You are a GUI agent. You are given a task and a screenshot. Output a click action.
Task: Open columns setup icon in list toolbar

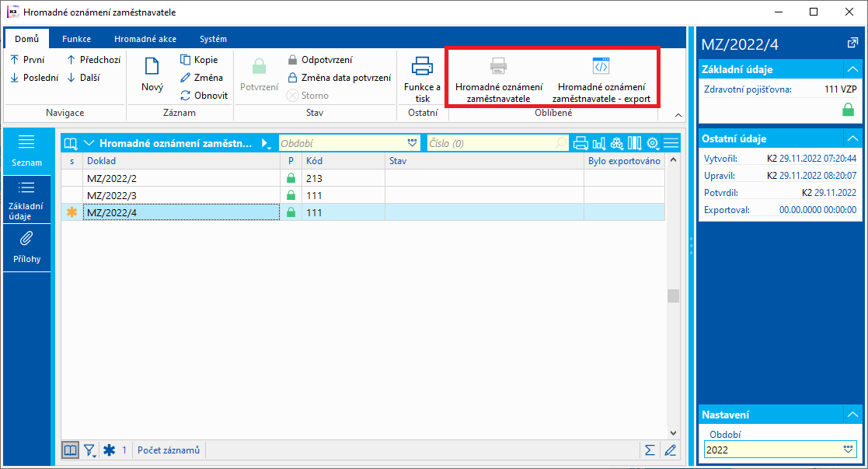(634, 144)
